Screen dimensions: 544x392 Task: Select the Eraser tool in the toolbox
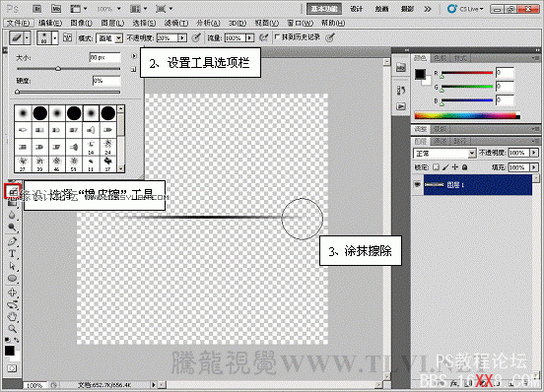[13, 191]
